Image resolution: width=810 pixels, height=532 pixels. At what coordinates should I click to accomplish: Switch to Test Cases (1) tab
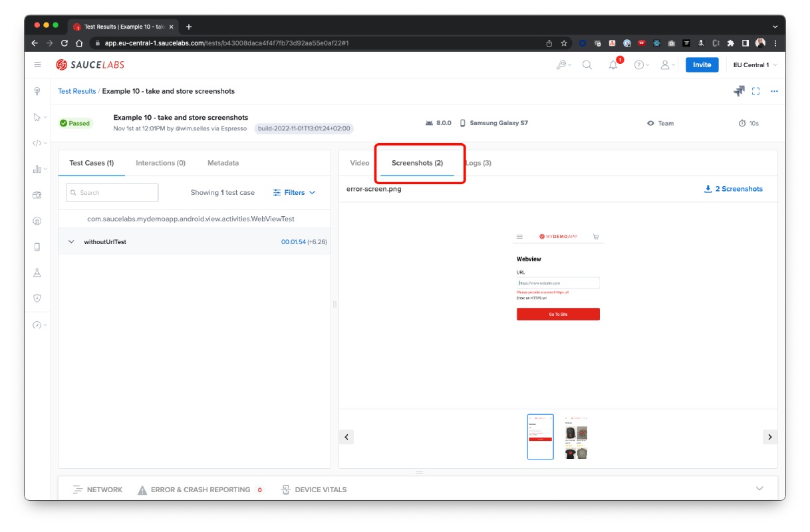pyautogui.click(x=92, y=163)
